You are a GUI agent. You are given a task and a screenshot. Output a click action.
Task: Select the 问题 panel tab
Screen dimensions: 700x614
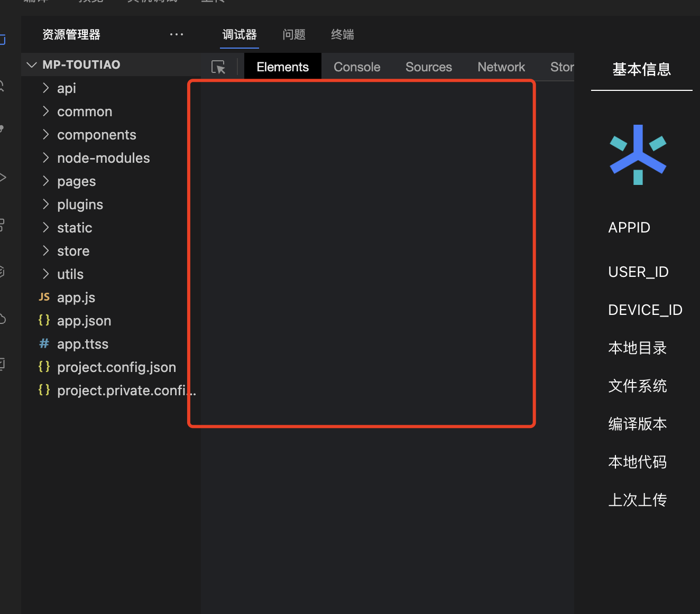pyautogui.click(x=294, y=35)
